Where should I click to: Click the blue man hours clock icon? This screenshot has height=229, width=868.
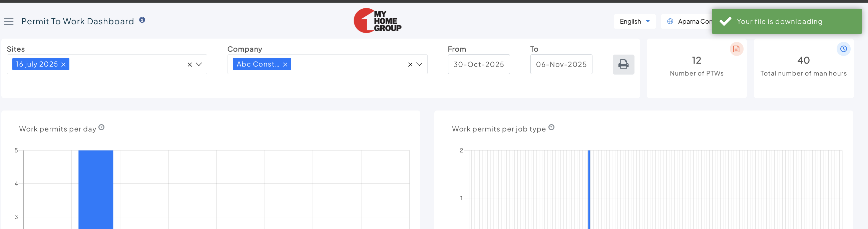(843, 49)
